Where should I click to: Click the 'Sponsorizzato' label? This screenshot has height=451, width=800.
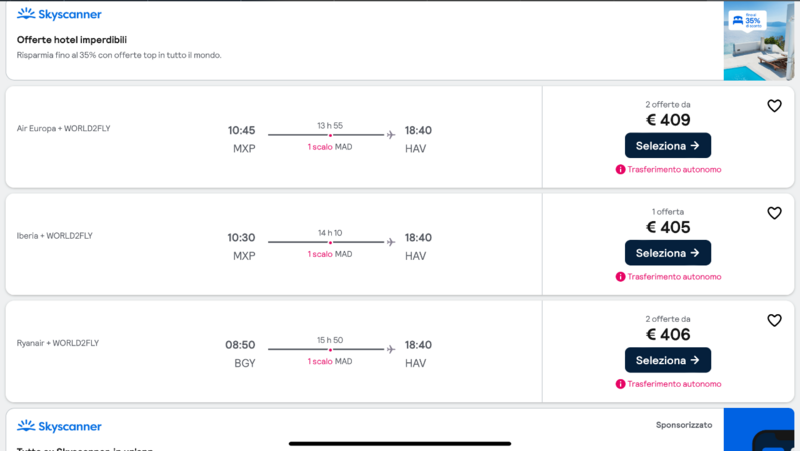684,425
